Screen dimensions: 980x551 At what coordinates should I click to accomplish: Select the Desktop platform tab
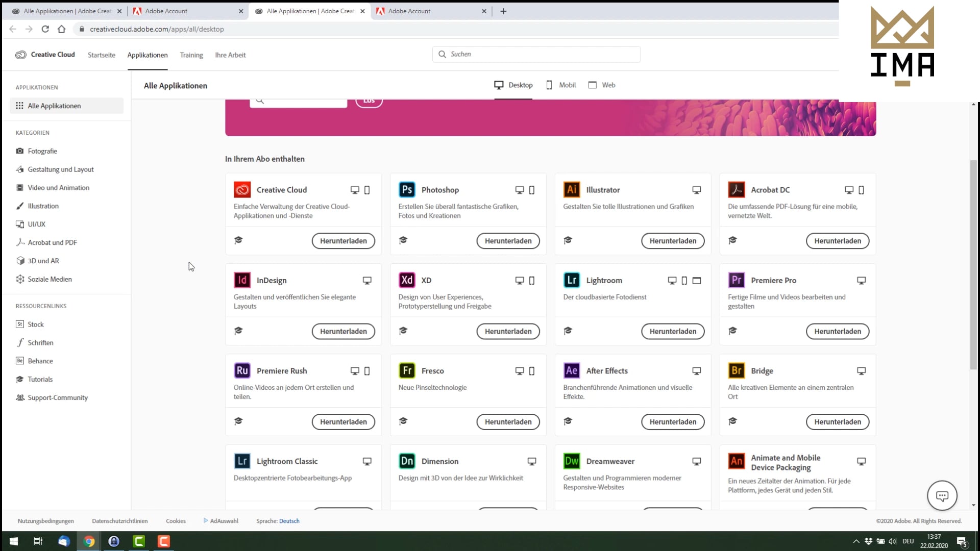coord(513,85)
